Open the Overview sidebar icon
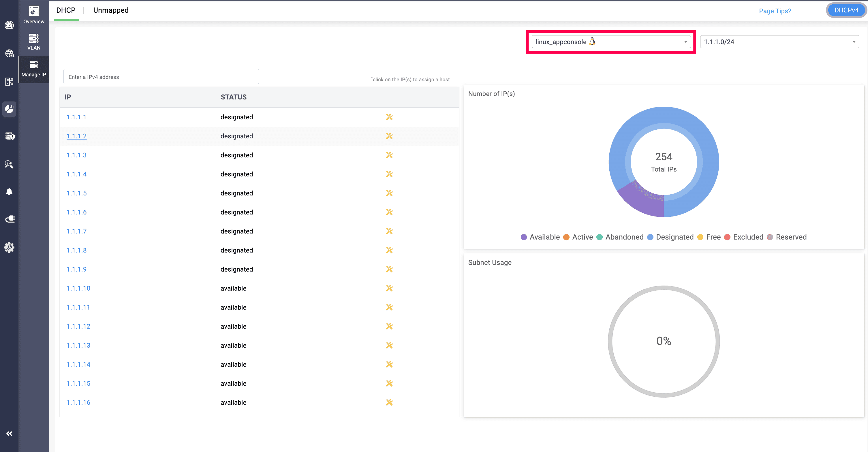This screenshot has width=868, height=452. (34, 14)
